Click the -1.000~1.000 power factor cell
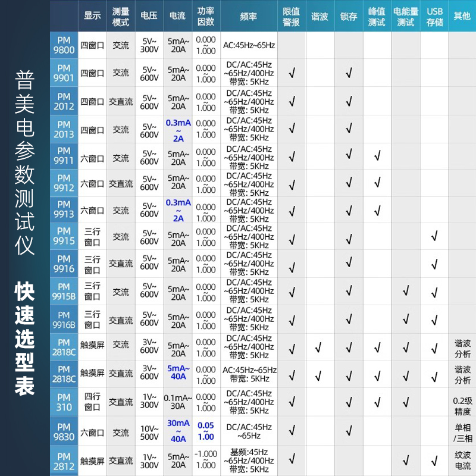The height and width of the screenshot is (476, 476). 206,459
